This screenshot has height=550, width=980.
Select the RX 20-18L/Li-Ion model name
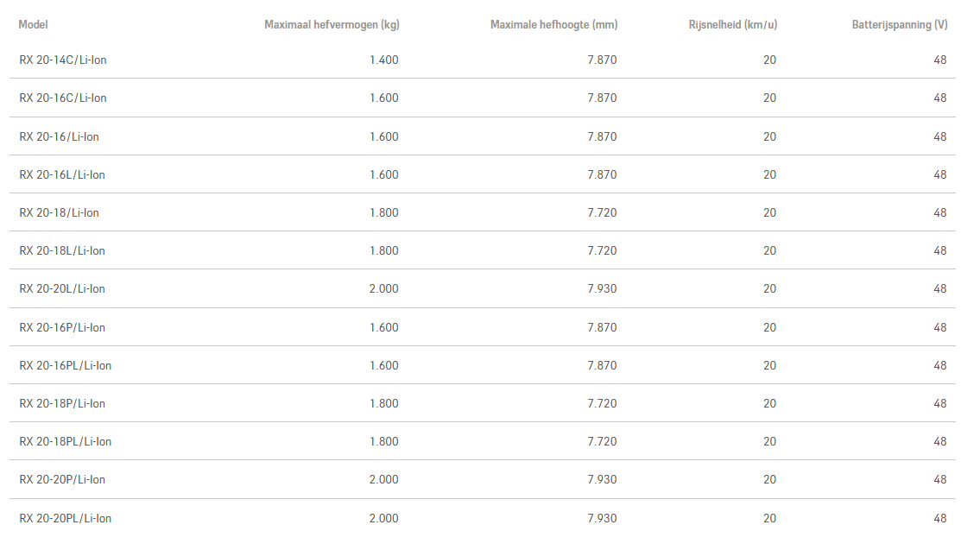[x=62, y=250]
